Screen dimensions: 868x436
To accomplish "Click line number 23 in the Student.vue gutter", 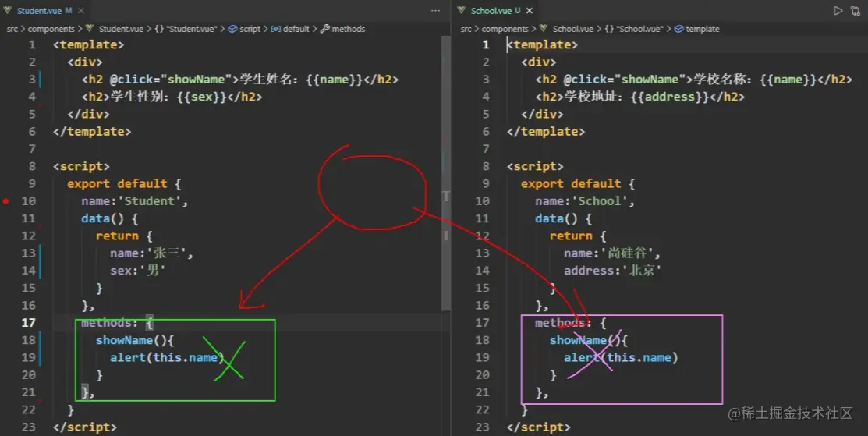I will click(x=28, y=427).
